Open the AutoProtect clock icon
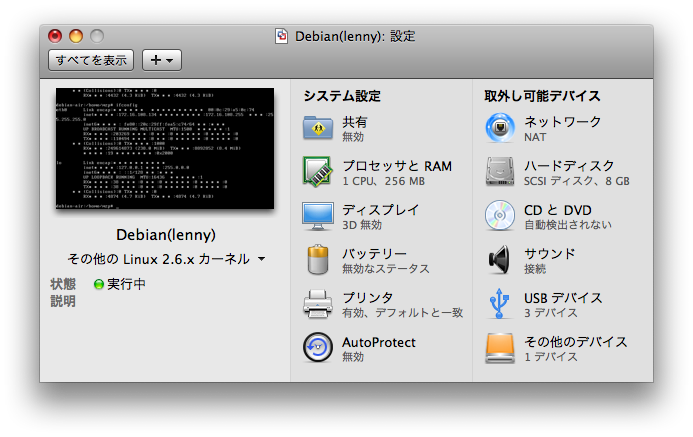Screen dimensions: 693x437 click(x=318, y=347)
